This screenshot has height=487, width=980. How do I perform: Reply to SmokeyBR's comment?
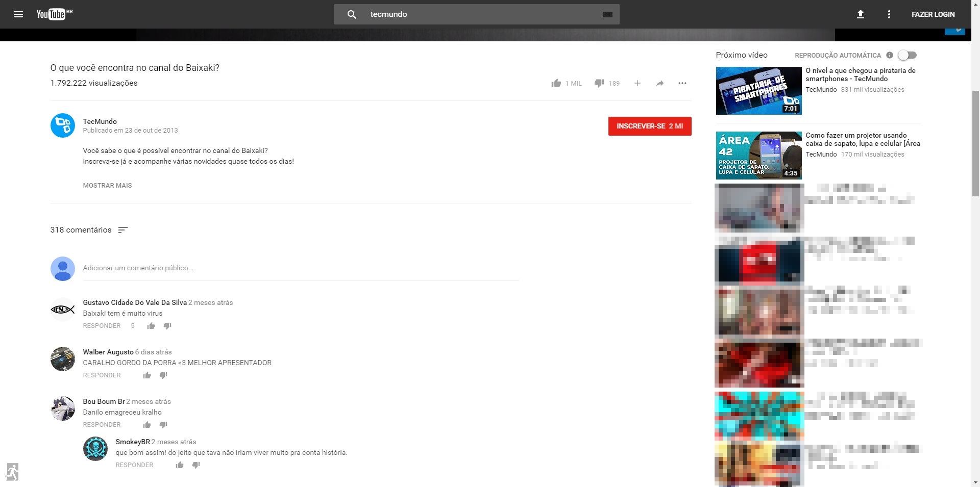(134, 465)
